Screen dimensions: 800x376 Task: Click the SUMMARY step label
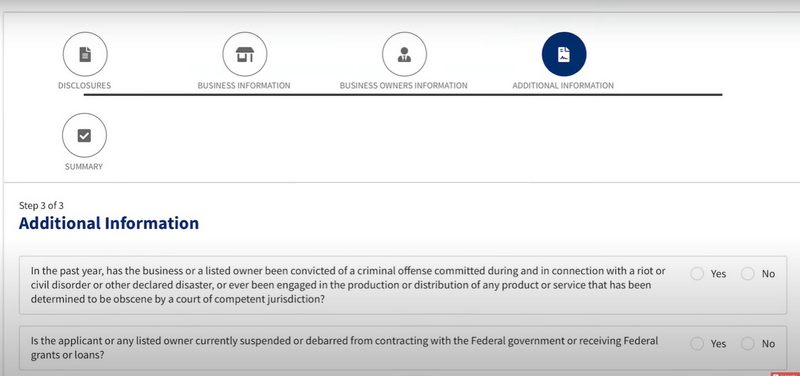click(x=84, y=167)
